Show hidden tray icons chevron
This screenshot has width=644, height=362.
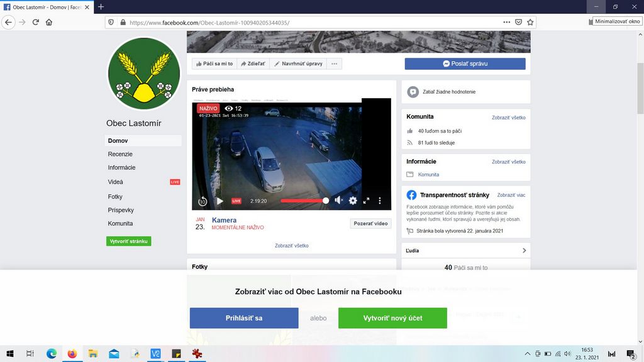(528, 354)
